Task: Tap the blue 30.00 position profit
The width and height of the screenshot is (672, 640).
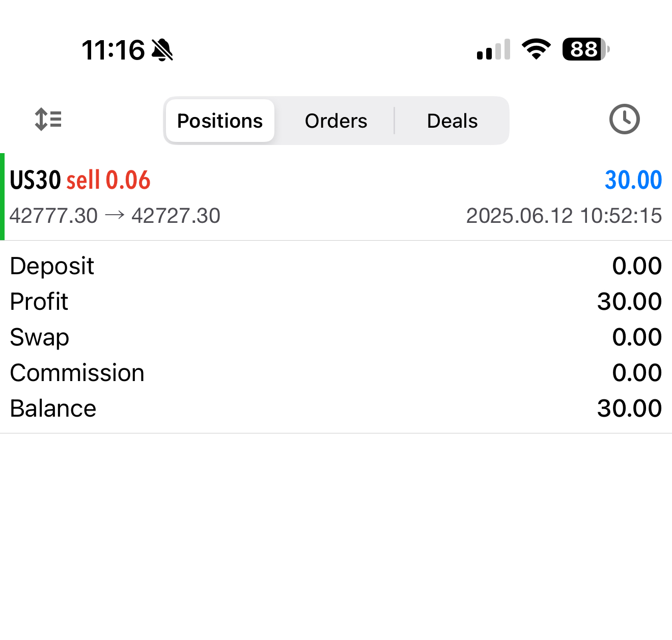Action: (x=633, y=180)
